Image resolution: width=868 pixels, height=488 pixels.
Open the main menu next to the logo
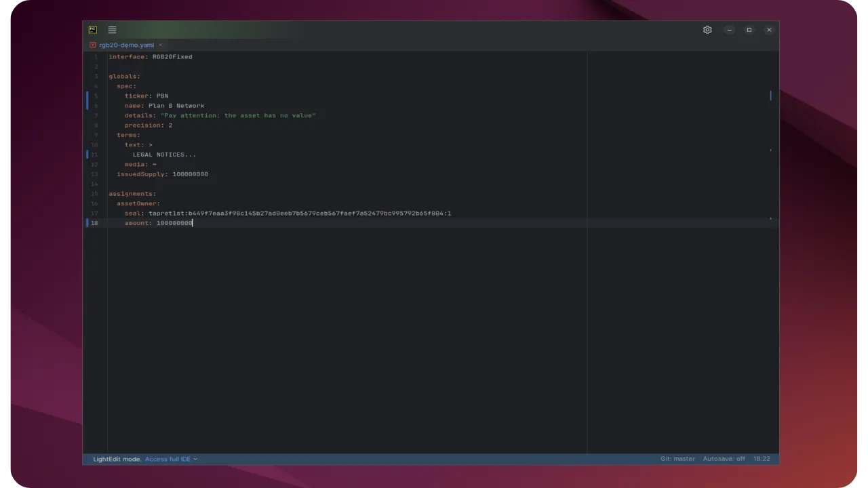click(112, 29)
